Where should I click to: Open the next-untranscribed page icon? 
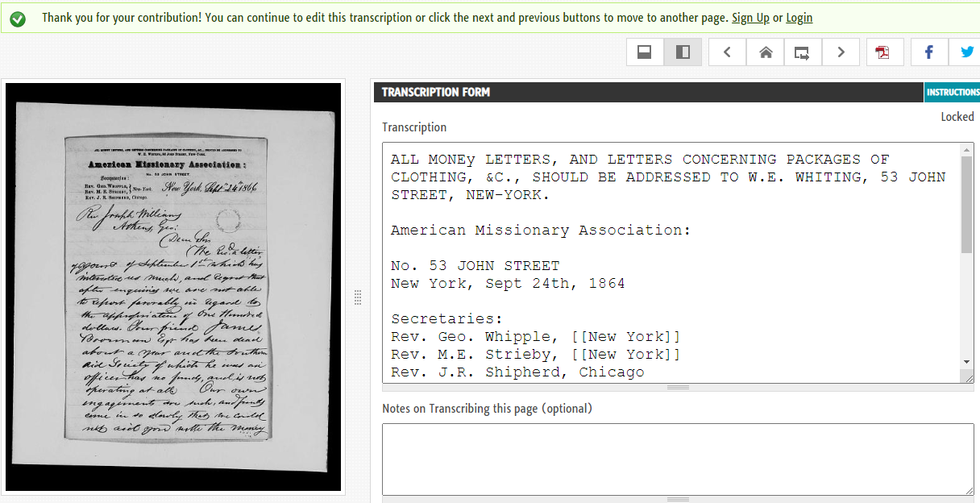(x=803, y=52)
